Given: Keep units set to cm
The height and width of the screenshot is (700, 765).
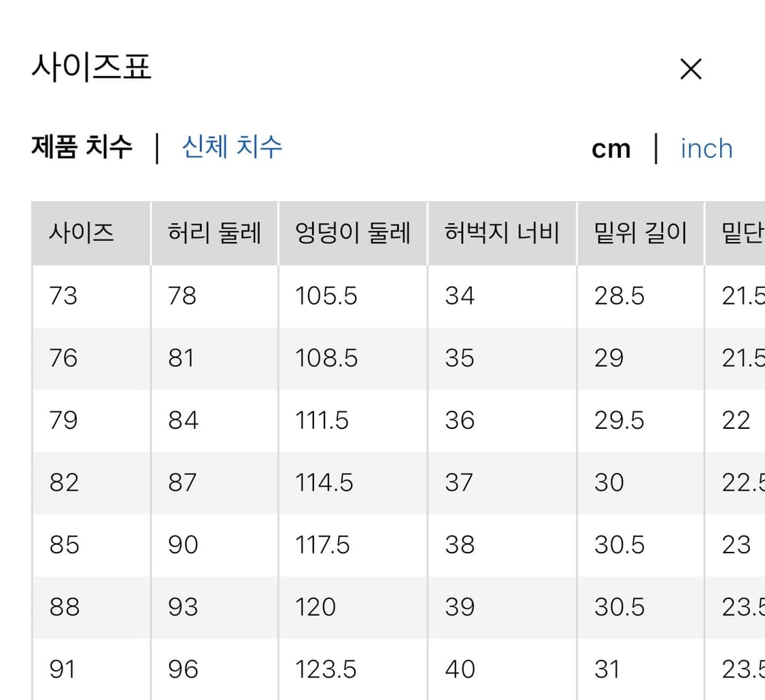Looking at the screenshot, I should tap(611, 148).
